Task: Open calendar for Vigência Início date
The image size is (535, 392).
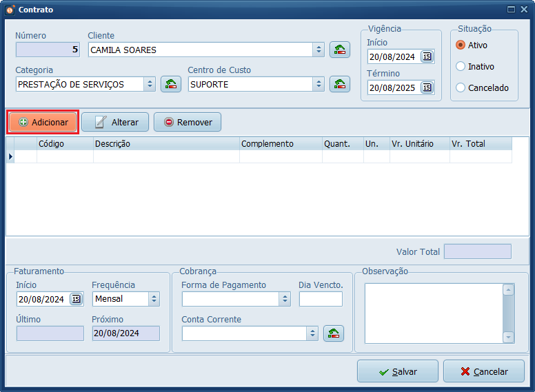Action: pos(427,56)
